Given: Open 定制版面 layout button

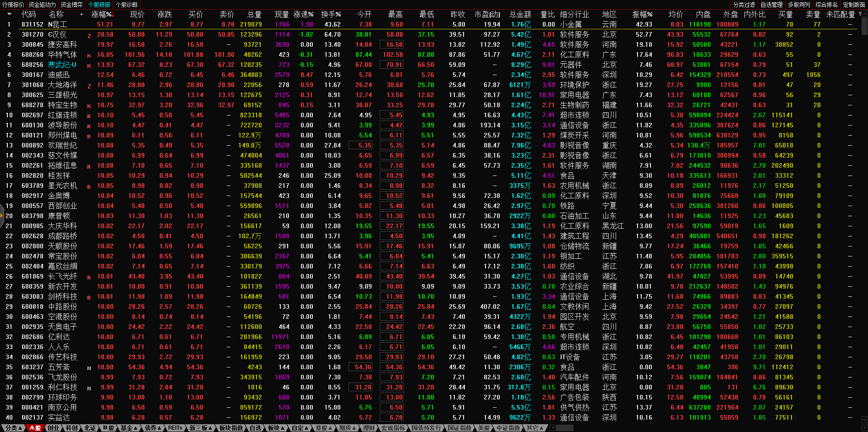Looking at the screenshot, I should [854, 5].
